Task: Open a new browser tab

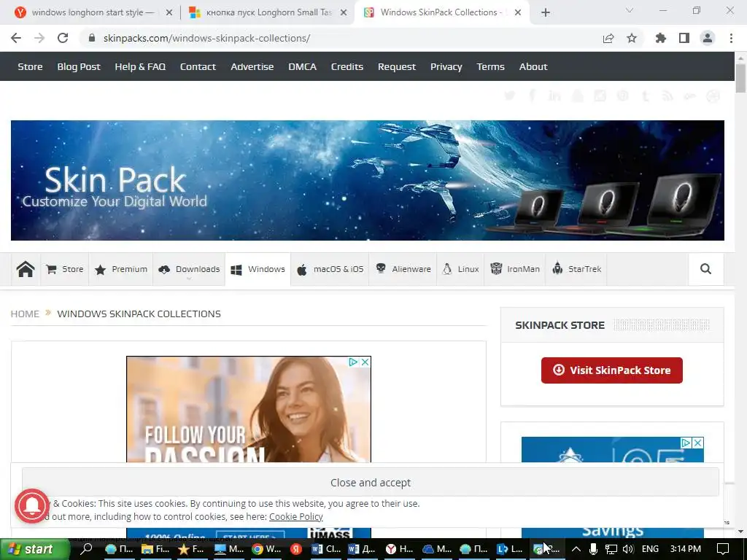Action: [546, 12]
